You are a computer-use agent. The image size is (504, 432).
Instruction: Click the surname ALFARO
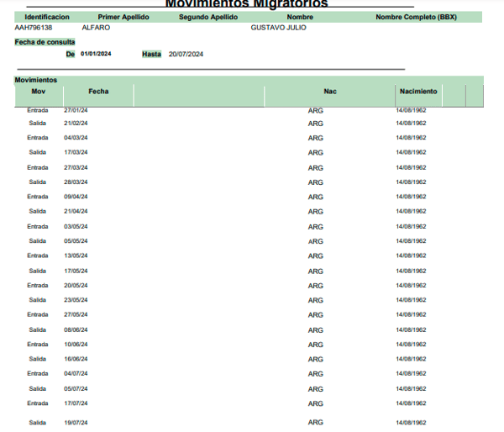(x=96, y=28)
